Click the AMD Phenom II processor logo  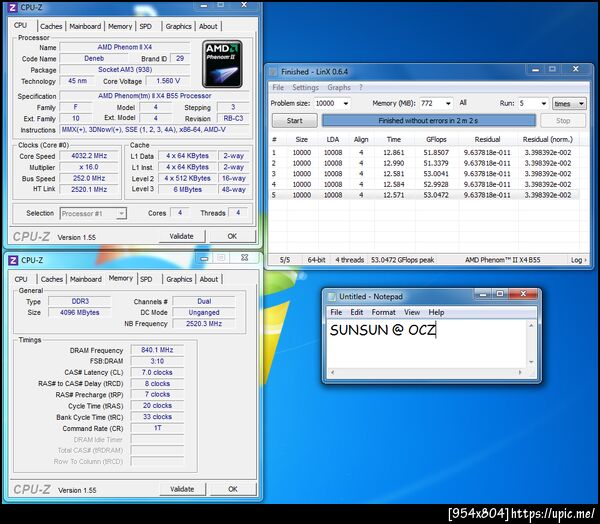point(222,64)
